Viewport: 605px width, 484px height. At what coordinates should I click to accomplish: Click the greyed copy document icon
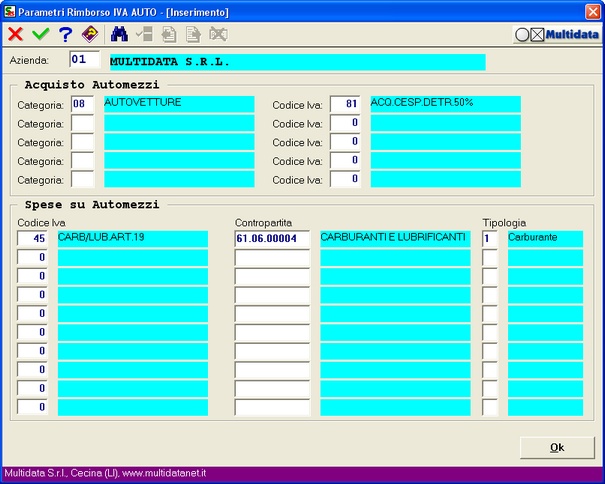point(168,34)
